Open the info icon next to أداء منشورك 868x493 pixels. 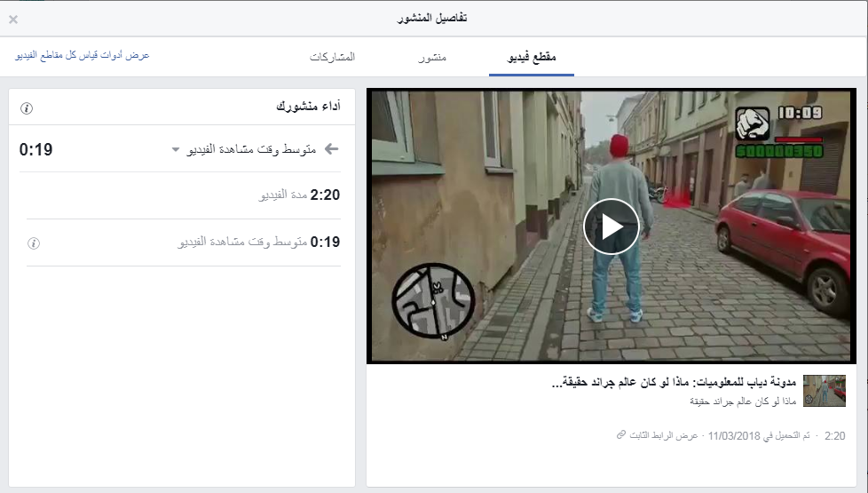click(x=27, y=108)
